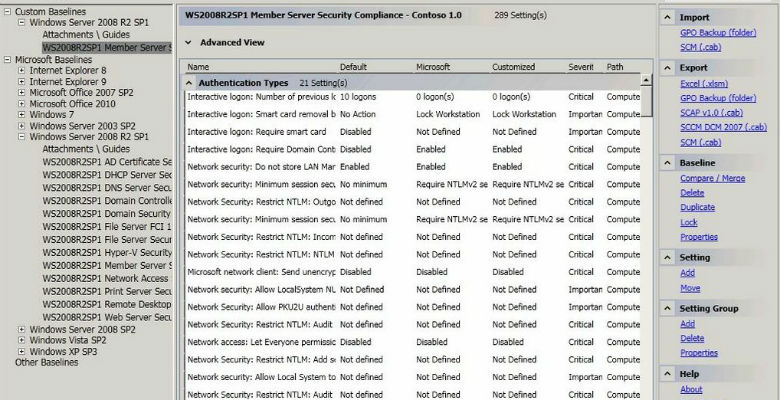This screenshot has height=400, width=780.
Task: Export baseline as SCM (.cab)
Action: click(700, 142)
